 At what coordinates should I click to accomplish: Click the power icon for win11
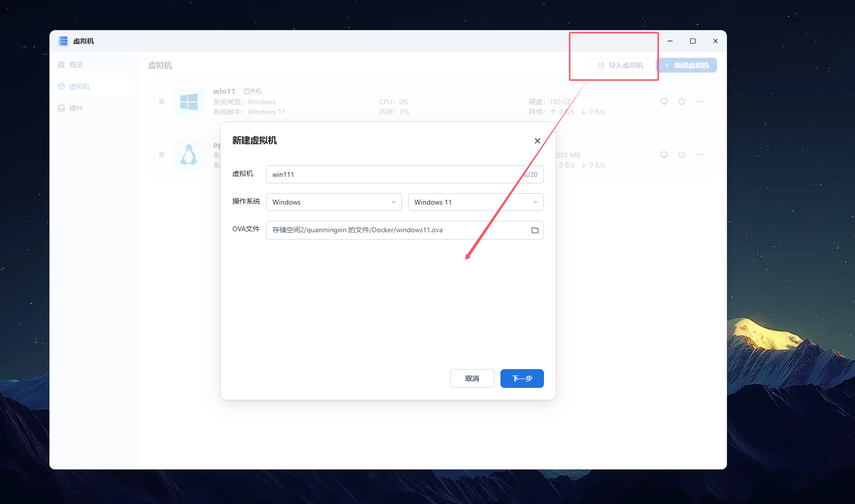point(682,101)
